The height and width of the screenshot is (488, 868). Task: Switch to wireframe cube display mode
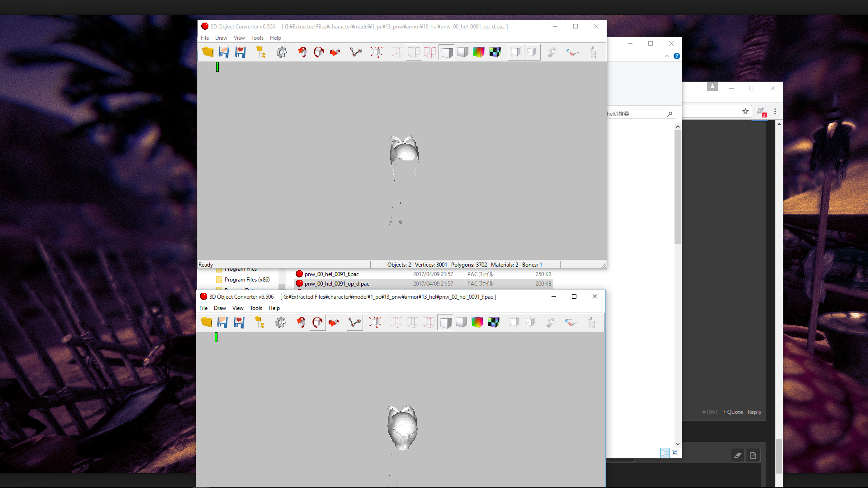coord(414,52)
